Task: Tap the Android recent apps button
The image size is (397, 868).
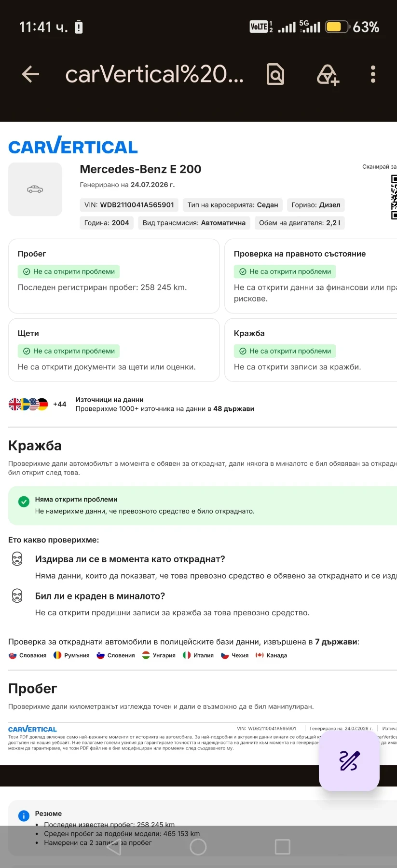Action: tap(282, 847)
